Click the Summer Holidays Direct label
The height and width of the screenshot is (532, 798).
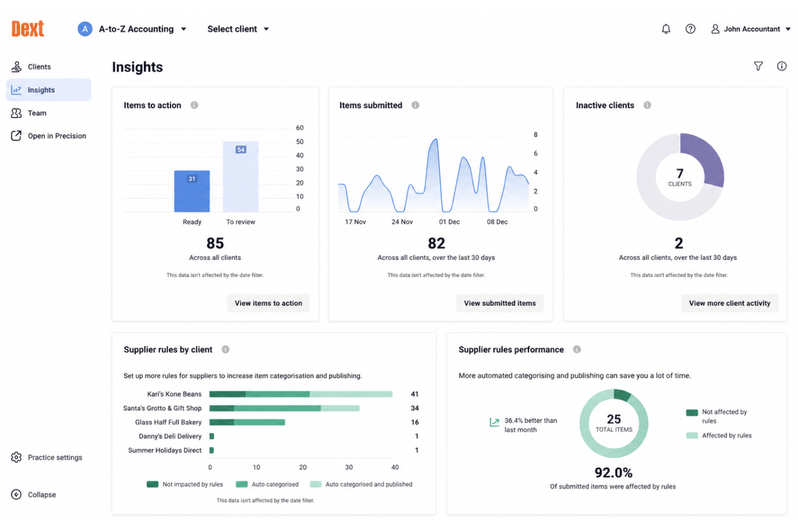[164, 450]
